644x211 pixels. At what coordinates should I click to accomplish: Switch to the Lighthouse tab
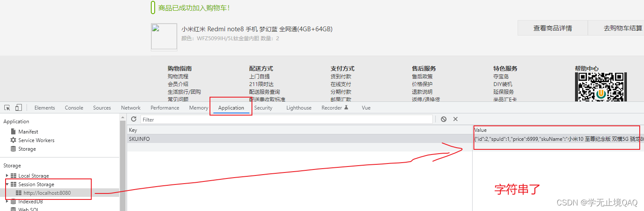click(x=299, y=108)
